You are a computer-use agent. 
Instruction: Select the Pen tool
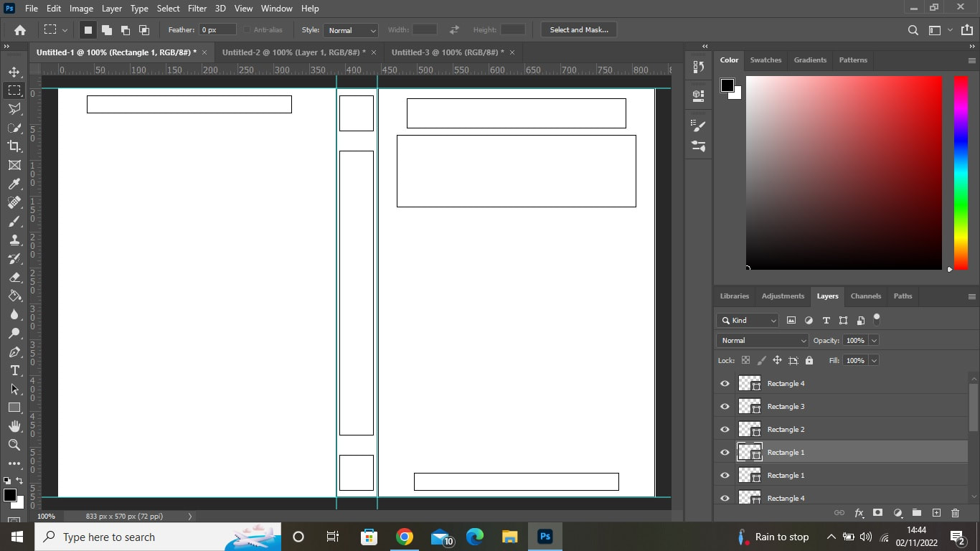point(14,352)
